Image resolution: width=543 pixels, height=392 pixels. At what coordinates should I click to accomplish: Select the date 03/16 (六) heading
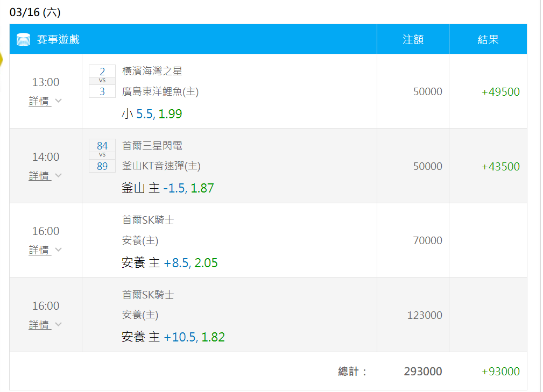click(35, 12)
